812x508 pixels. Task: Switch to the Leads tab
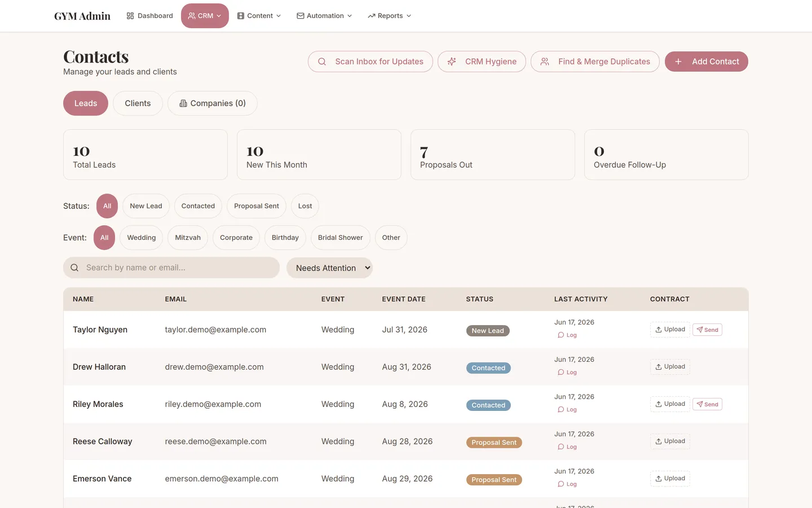click(86, 103)
